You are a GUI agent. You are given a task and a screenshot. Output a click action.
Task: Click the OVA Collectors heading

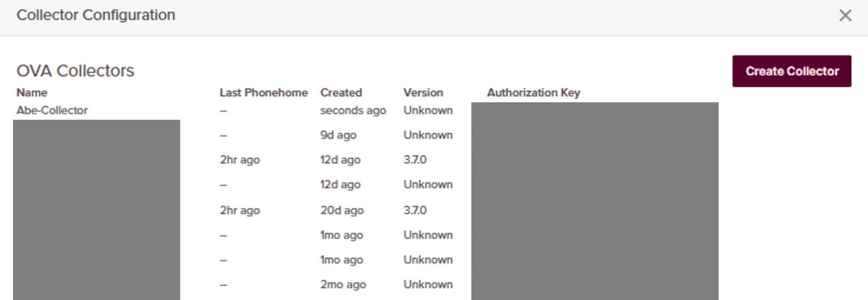[x=75, y=71]
